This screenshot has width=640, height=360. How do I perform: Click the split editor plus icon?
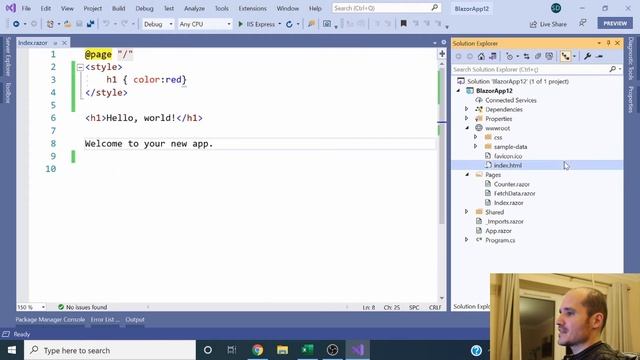[442, 54]
